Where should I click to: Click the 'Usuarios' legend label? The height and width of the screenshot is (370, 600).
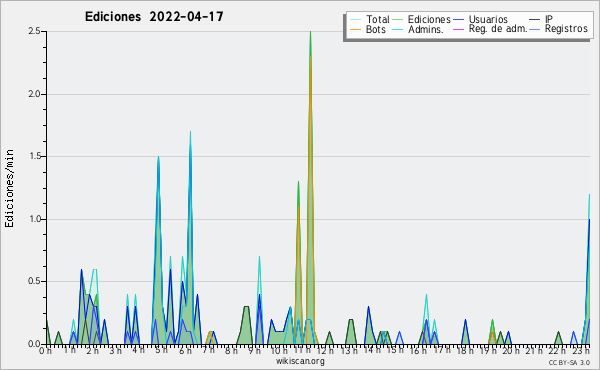click(x=488, y=19)
